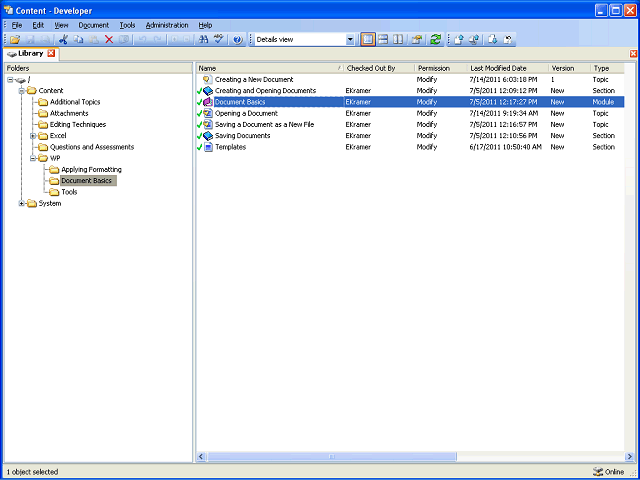Click the Check In document icon

tap(459, 40)
